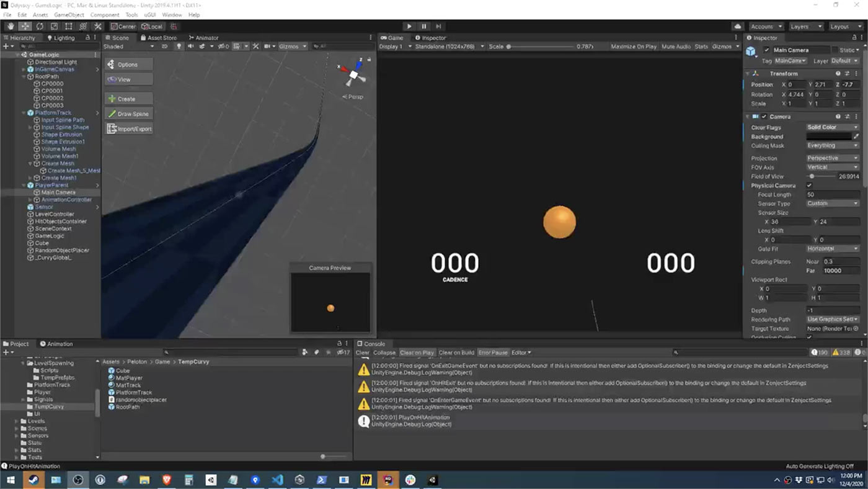
Task: Switch to the Asset Store tab
Action: coord(159,38)
